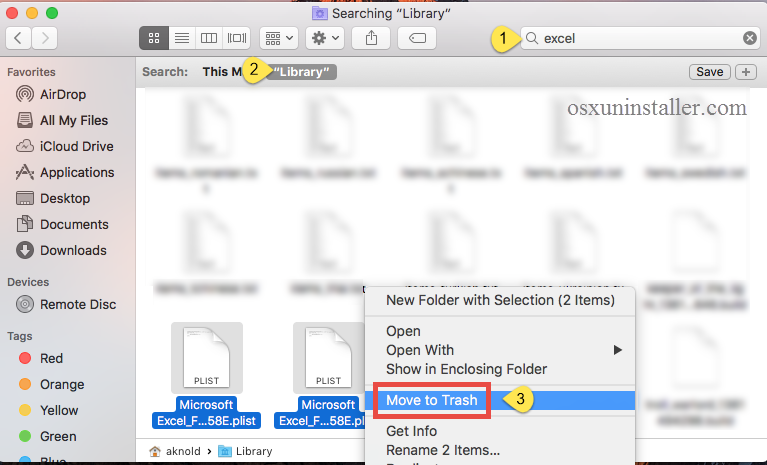Open Desktop in the sidebar
The height and width of the screenshot is (465, 767).
click(65, 198)
